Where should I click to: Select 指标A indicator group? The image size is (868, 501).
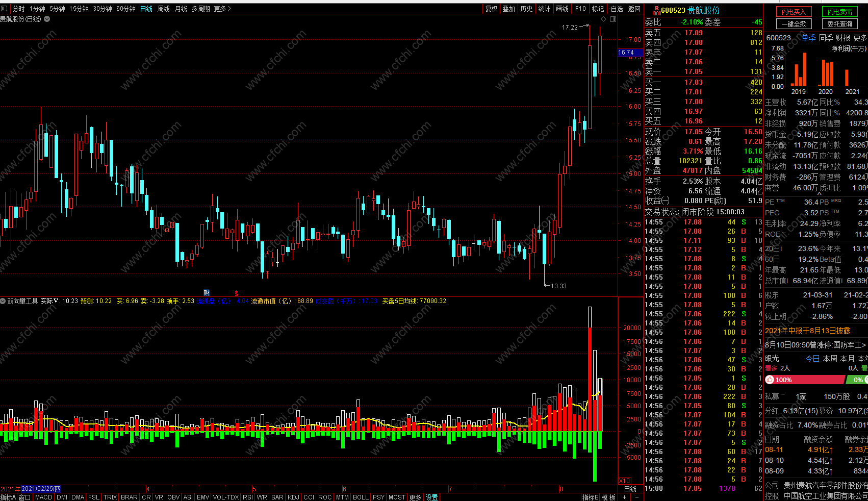point(8,497)
